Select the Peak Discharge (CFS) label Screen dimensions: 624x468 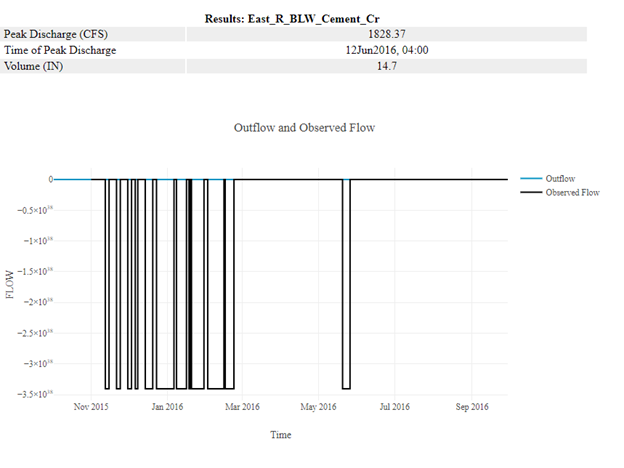56,34
